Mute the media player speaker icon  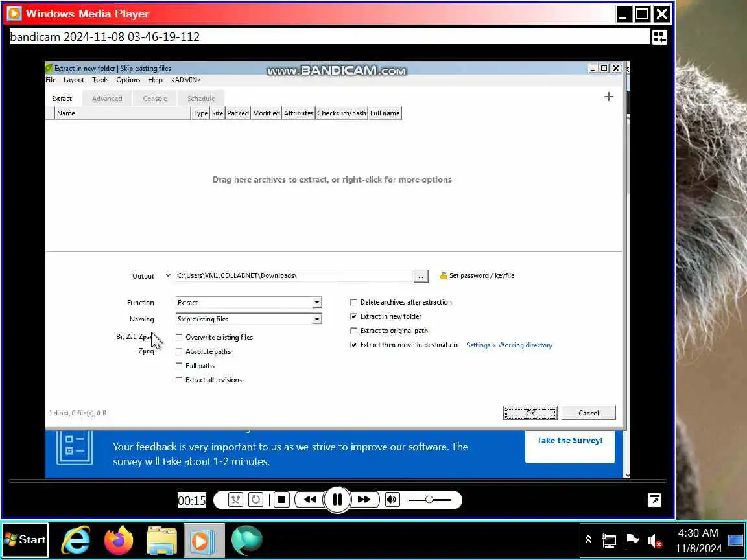coord(392,500)
